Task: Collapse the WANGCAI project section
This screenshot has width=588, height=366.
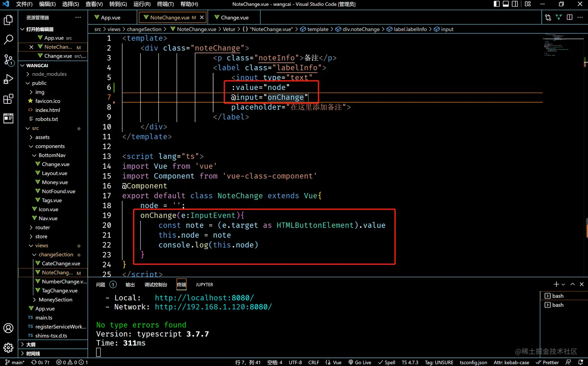Action: [x=22, y=65]
